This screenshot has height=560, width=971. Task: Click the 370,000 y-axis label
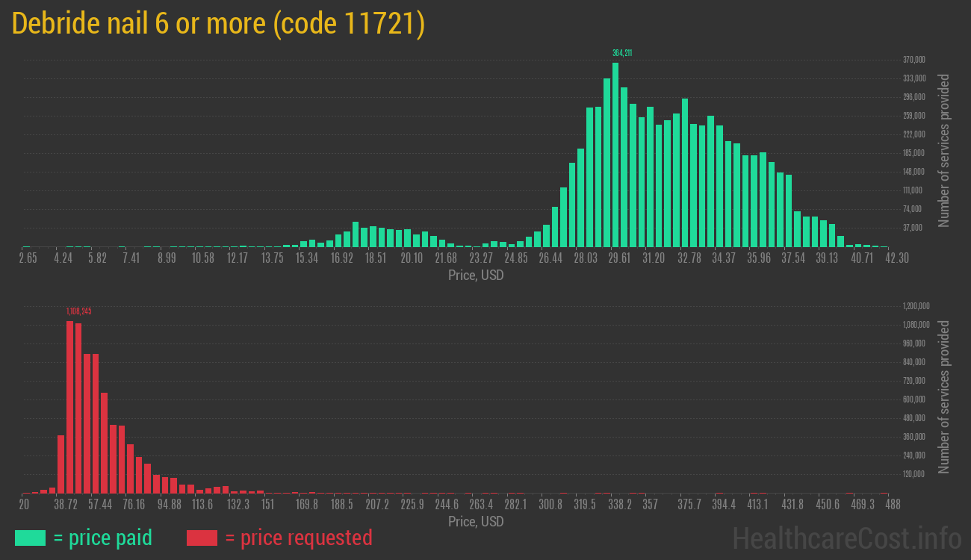914,60
